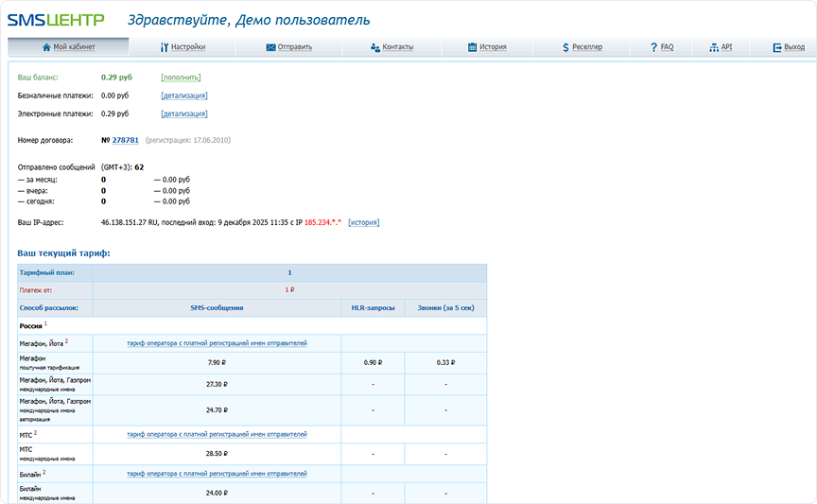Click the question mark icon beside FAQ
The image size is (817, 504).
(x=654, y=47)
